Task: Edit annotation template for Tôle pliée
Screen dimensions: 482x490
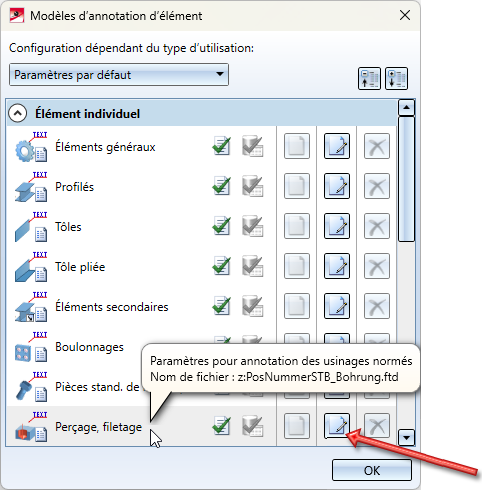Action: click(337, 266)
